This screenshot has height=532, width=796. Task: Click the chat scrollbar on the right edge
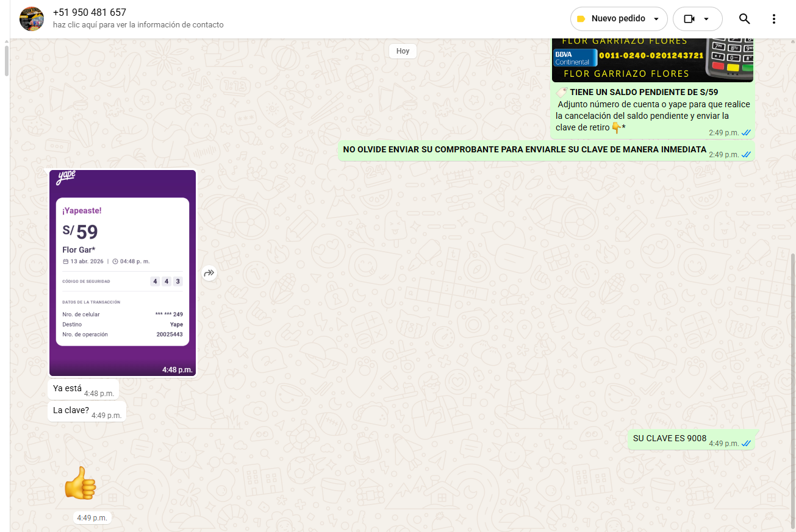click(792, 390)
